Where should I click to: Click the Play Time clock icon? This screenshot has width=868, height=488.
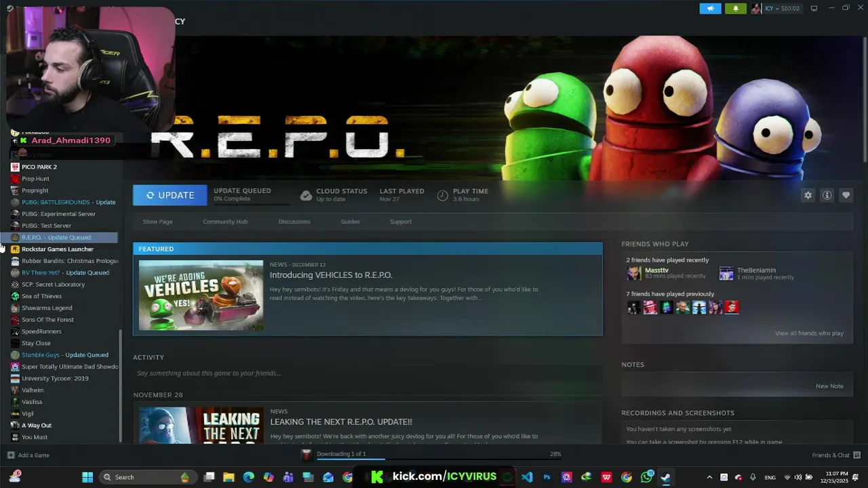point(442,195)
